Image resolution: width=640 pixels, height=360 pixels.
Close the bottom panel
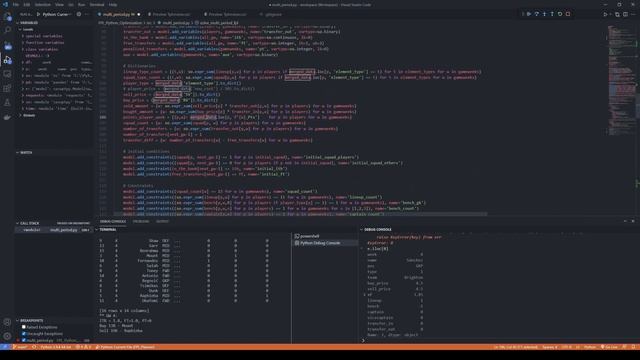[633, 221]
